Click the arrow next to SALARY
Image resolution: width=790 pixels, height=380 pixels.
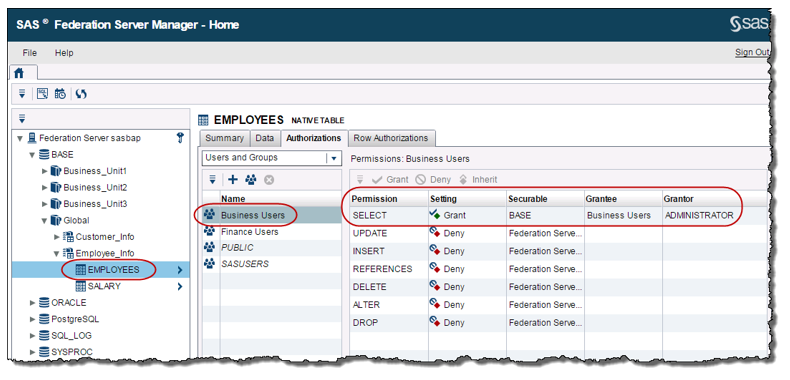point(180,287)
